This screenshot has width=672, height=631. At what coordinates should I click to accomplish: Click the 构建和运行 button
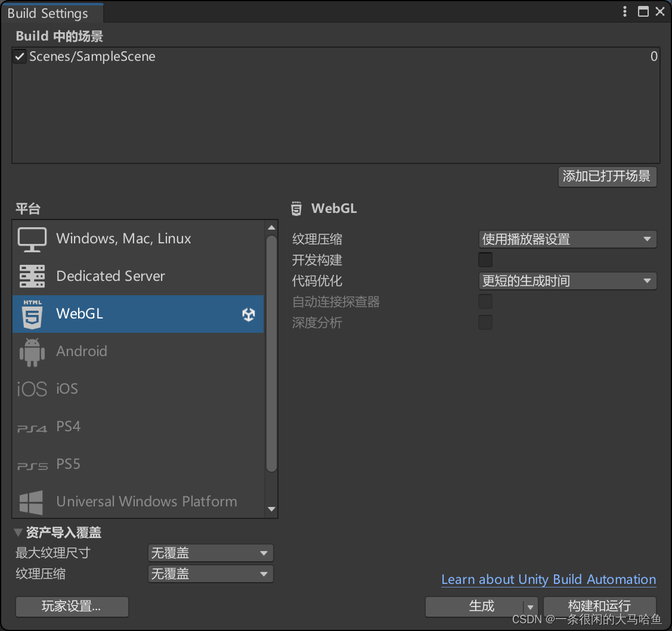click(x=600, y=607)
